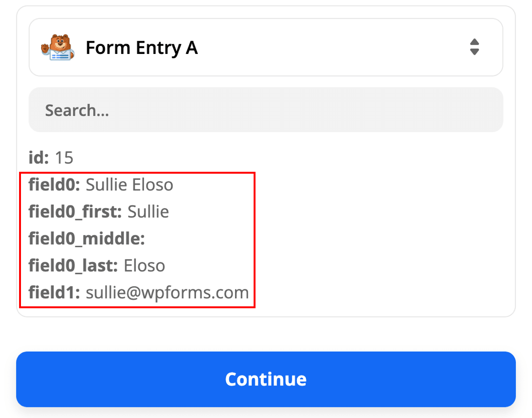The image size is (532, 418).
Task: Select the "field0:" label
Action: coord(54,185)
